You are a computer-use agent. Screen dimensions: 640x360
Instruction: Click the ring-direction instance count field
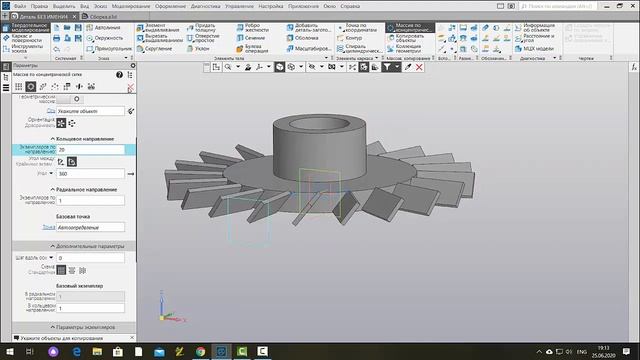(x=91, y=150)
